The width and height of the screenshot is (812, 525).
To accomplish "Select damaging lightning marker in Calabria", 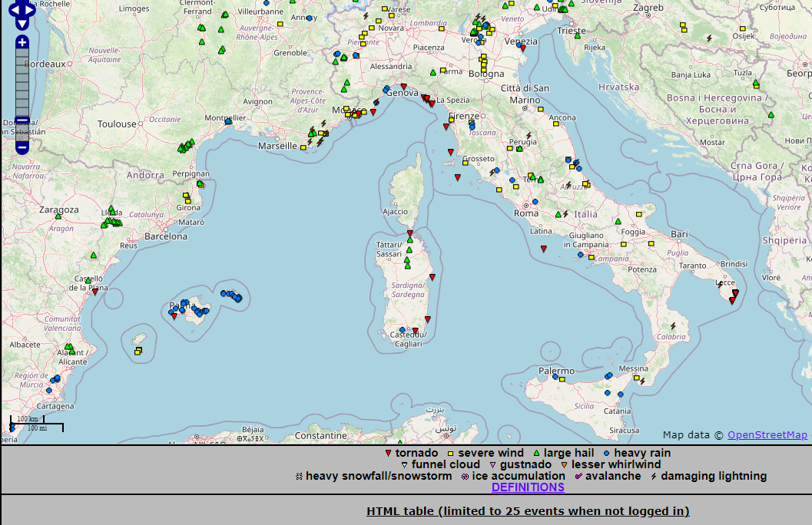I will coord(673,325).
